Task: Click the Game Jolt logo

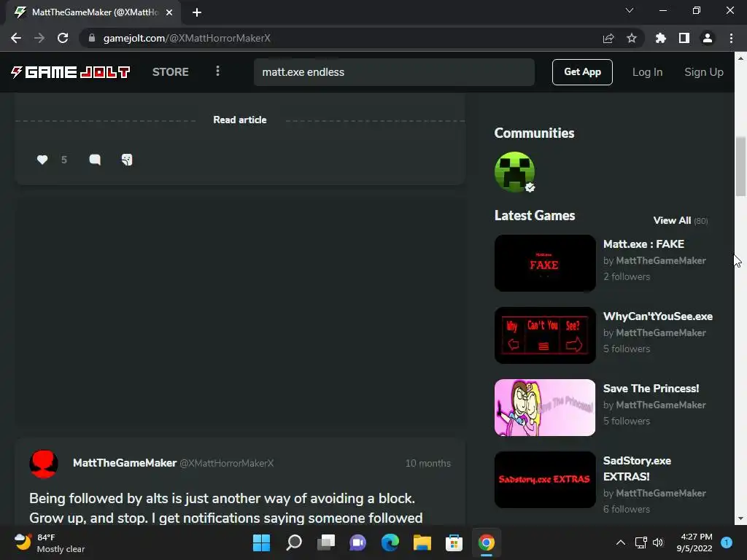Action: (x=70, y=72)
